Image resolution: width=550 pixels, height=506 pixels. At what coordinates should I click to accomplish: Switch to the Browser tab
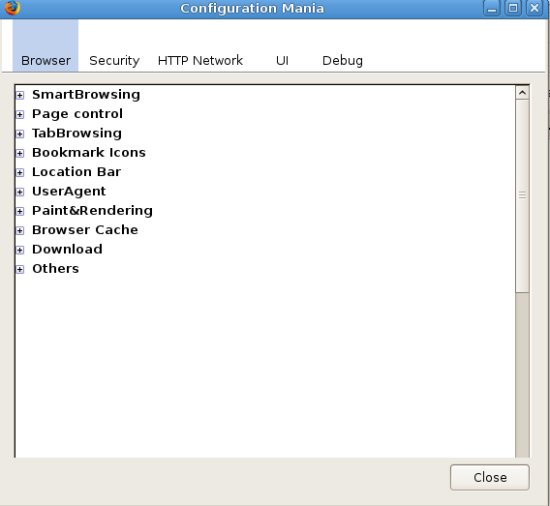point(46,46)
